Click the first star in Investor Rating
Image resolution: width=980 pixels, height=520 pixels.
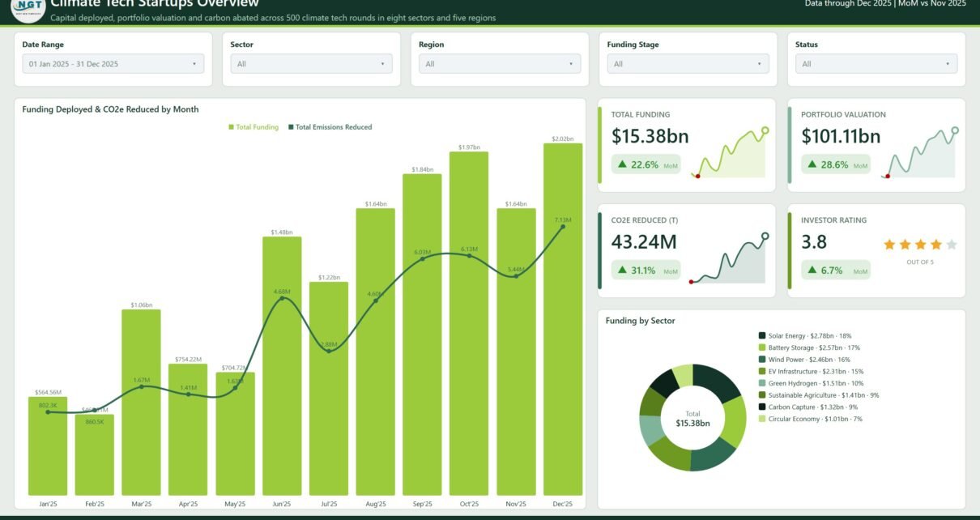point(889,245)
